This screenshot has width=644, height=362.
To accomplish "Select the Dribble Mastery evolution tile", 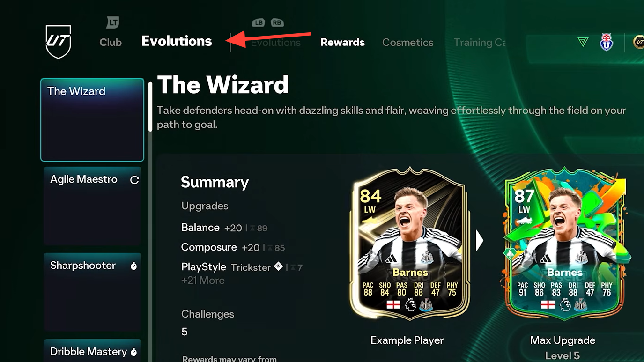I will (92, 350).
